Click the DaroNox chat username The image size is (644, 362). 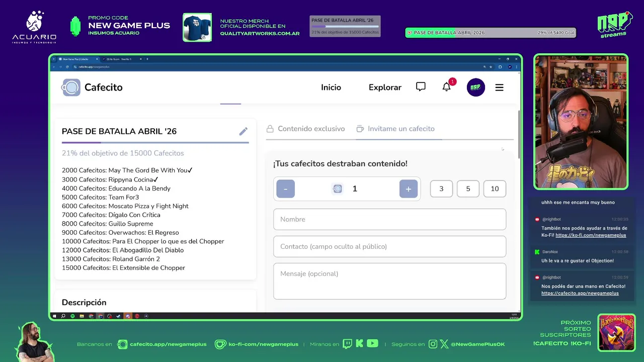point(550,251)
